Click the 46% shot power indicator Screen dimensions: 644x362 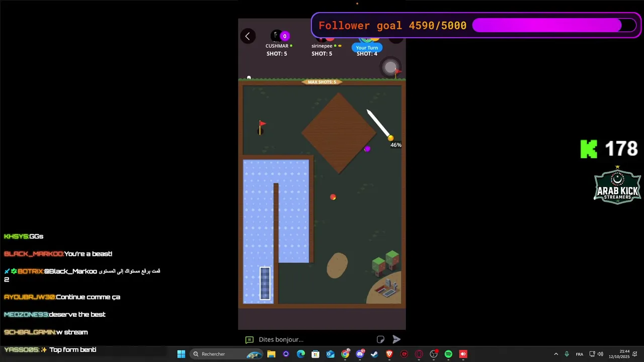point(396,145)
